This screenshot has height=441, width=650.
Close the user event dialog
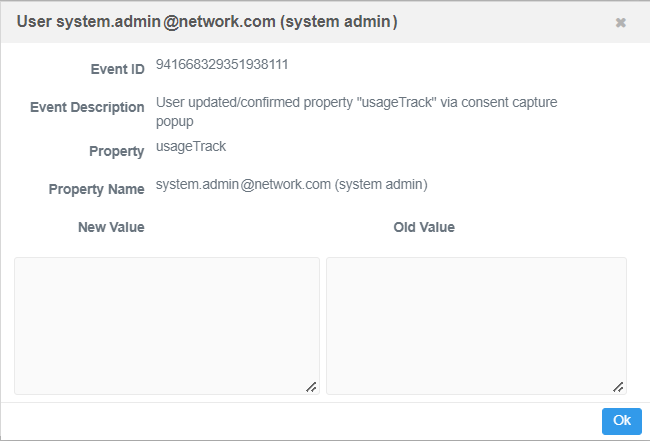pyautogui.click(x=620, y=22)
